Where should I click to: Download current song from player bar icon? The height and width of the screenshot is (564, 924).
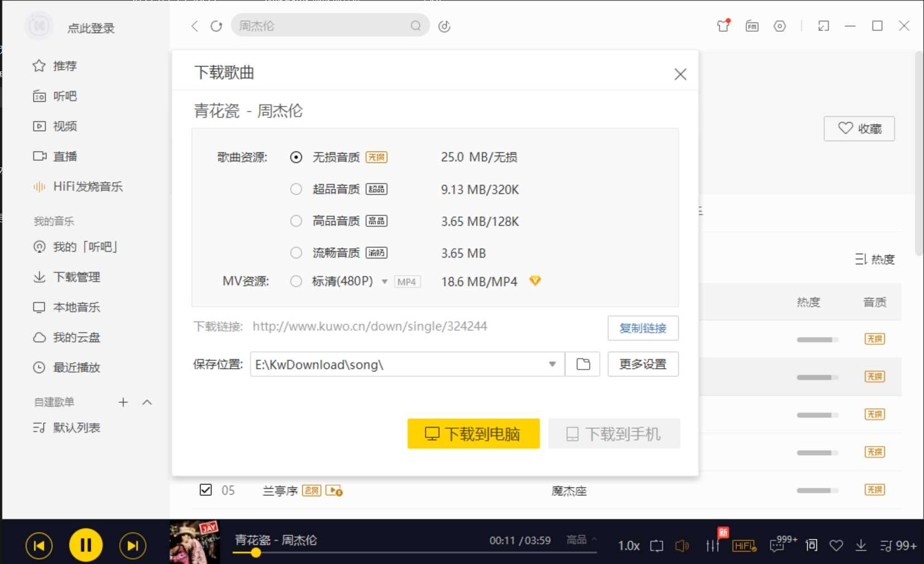point(861,546)
